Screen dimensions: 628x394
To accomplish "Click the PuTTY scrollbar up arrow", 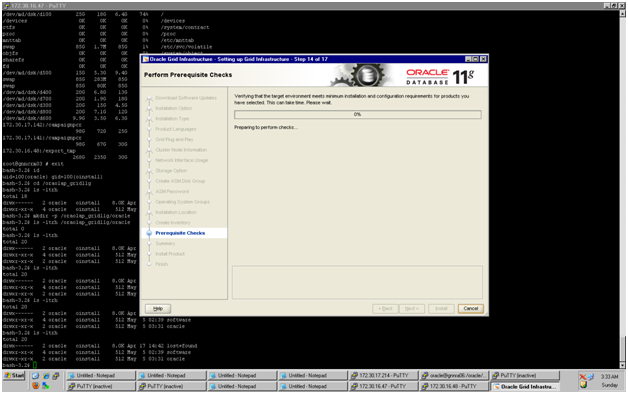I will click(622, 13).
